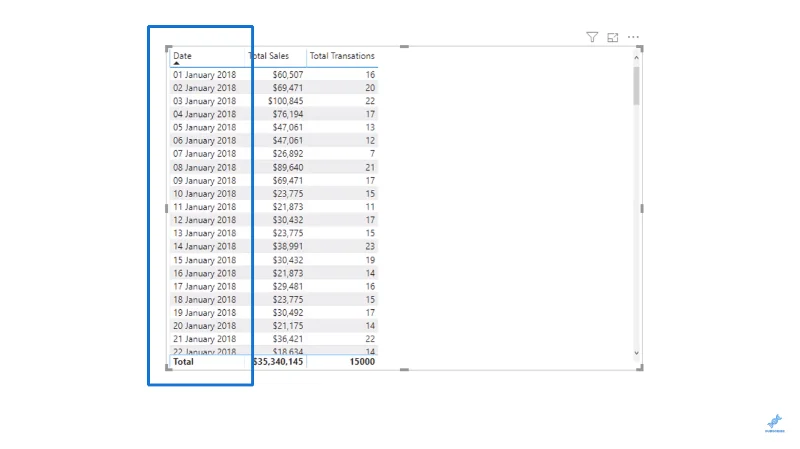Click transactions count 7 for 07 January
This screenshot has width=800, height=449.
tap(372, 154)
